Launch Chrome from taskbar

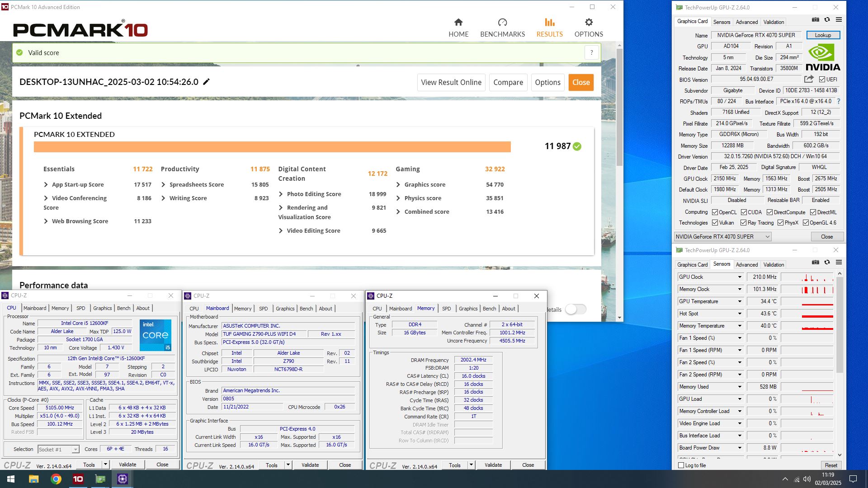point(56,479)
